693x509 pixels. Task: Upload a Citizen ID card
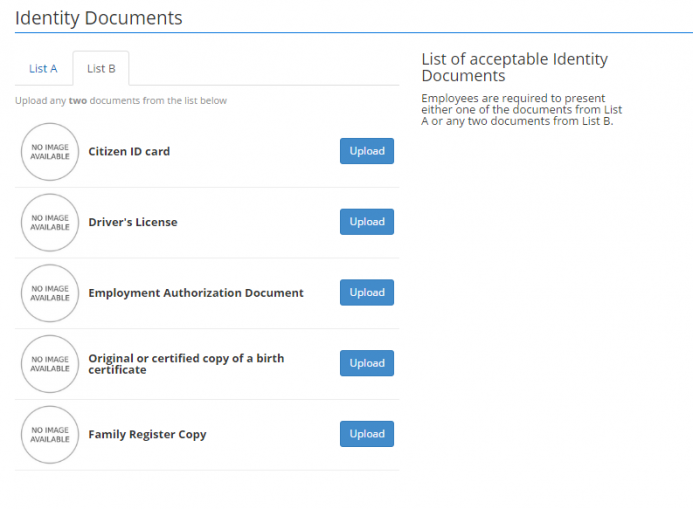tap(366, 151)
